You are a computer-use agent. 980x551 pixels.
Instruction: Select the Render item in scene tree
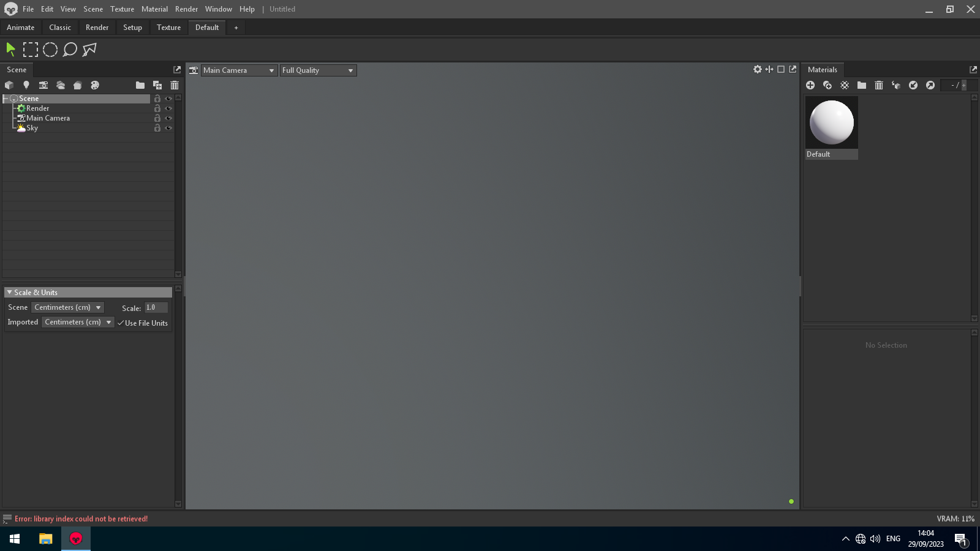pos(37,108)
